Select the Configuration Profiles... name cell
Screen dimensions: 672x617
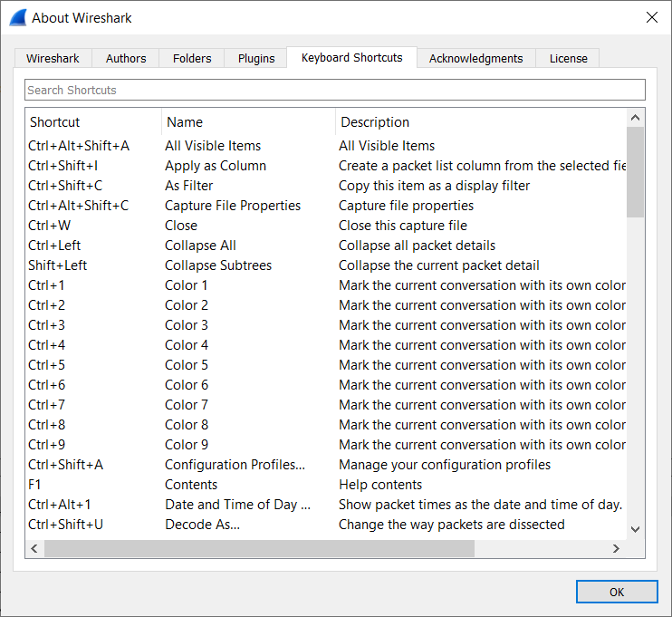click(x=235, y=465)
